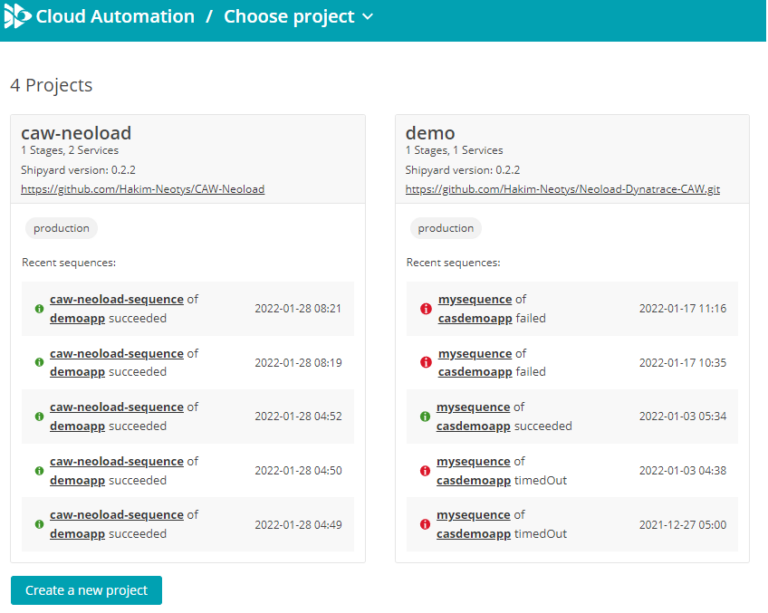768x613 pixels.
Task: Click green status icon for 04:50 sequence
Action: pyautogui.click(x=39, y=471)
